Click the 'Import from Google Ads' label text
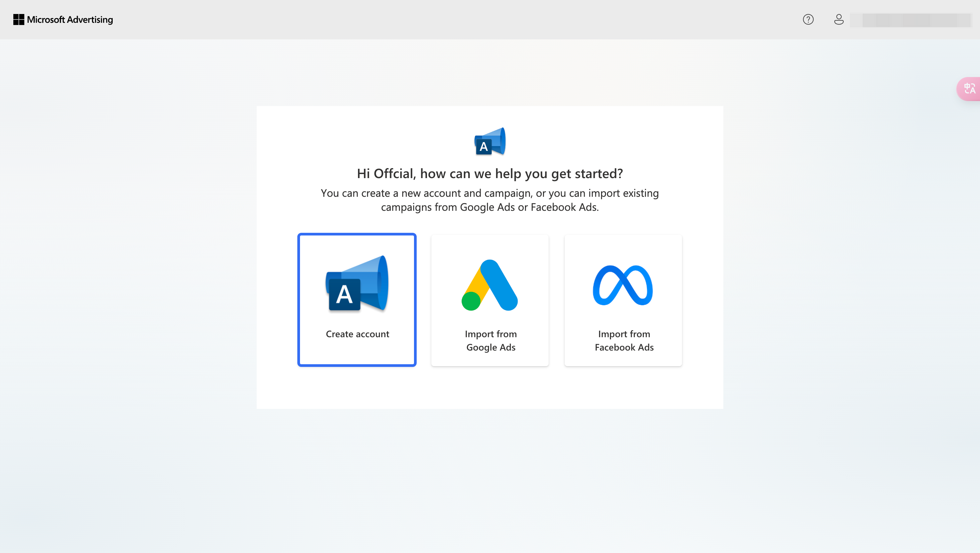Image resolution: width=980 pixels, height=553 pixels. click(491, 341)
